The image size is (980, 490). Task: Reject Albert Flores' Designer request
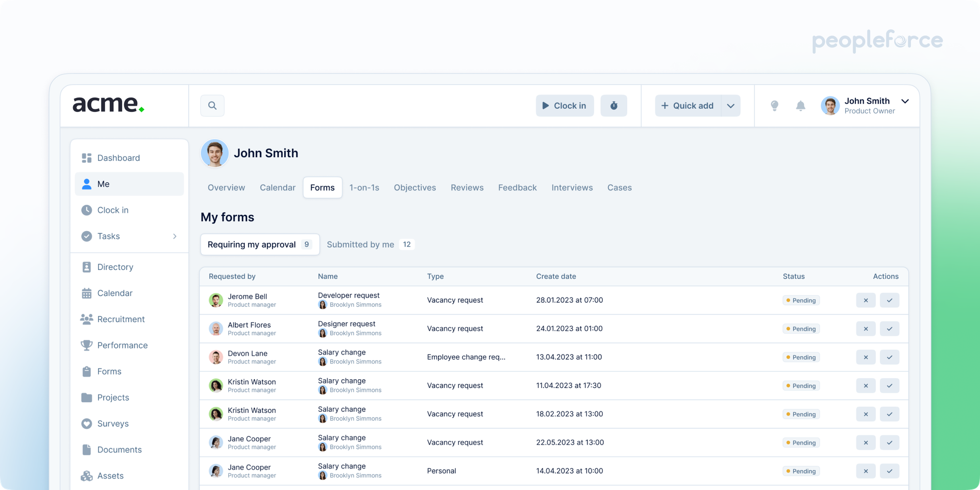point(866,329)
